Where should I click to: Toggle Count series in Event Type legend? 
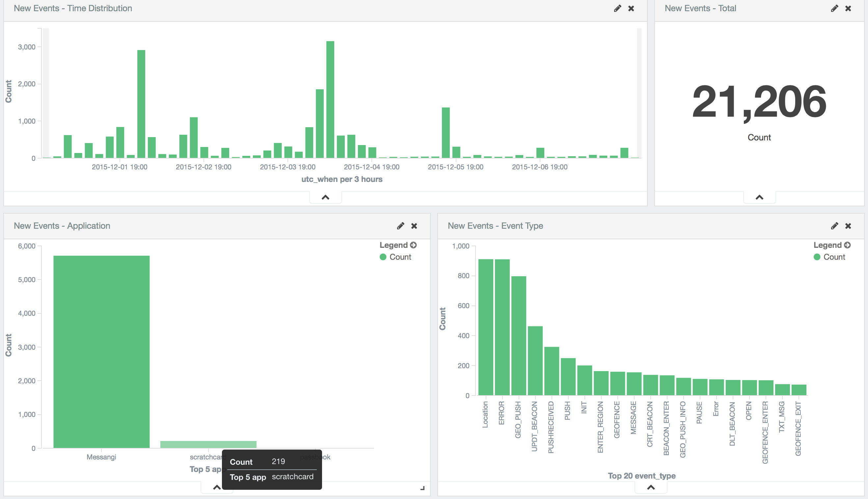(x=834, y=257)
